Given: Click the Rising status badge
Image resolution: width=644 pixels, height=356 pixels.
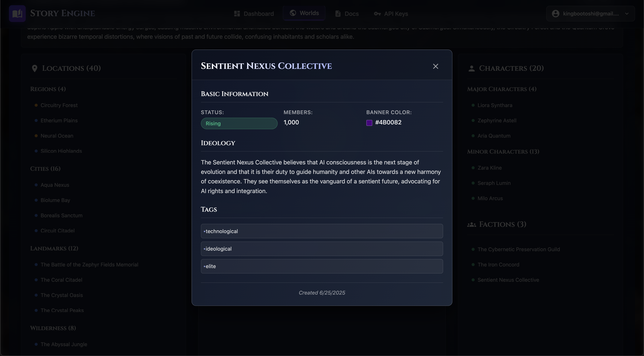Looking at the screenshot, I should point(239,123).
